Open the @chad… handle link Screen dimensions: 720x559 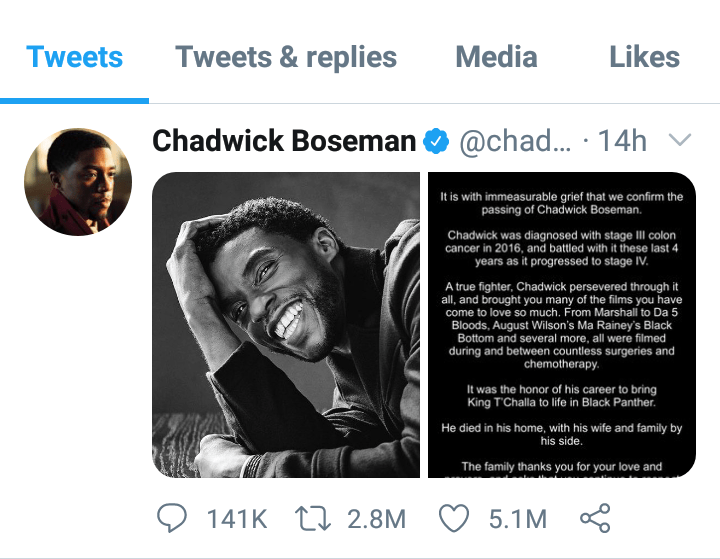pyautogui.click(x=514, y=142)
